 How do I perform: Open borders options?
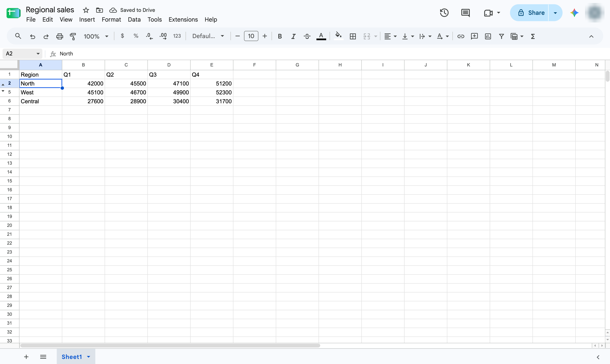point(353,36)
